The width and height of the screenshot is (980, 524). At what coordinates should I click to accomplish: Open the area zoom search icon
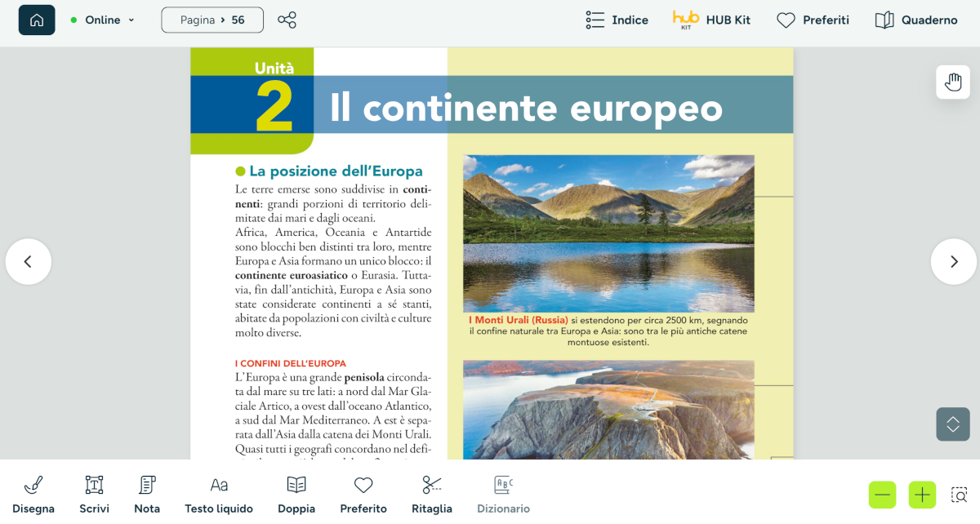point(960,495)
